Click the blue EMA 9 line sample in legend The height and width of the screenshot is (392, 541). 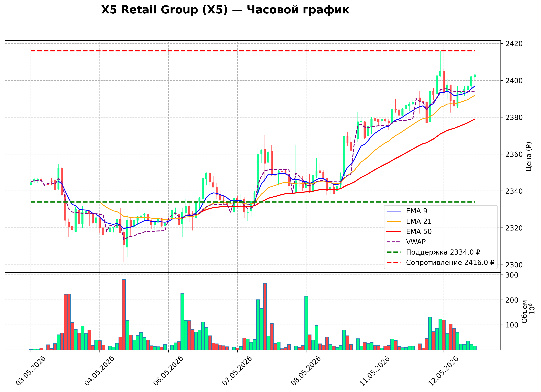(394, 211)
